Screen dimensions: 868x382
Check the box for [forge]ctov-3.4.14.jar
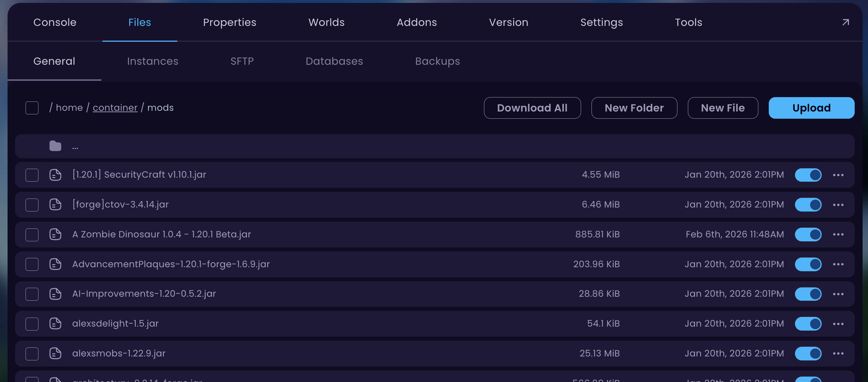coord(32,205)
